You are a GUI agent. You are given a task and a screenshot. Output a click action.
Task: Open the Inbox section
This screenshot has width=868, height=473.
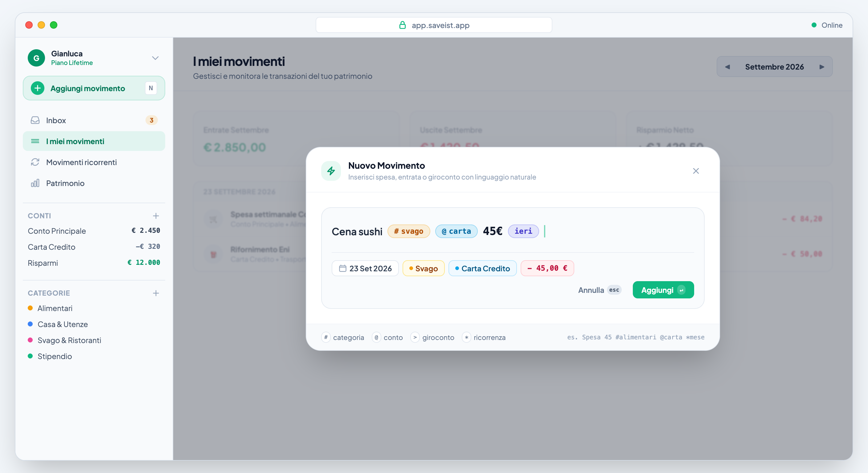pos(94,120)
